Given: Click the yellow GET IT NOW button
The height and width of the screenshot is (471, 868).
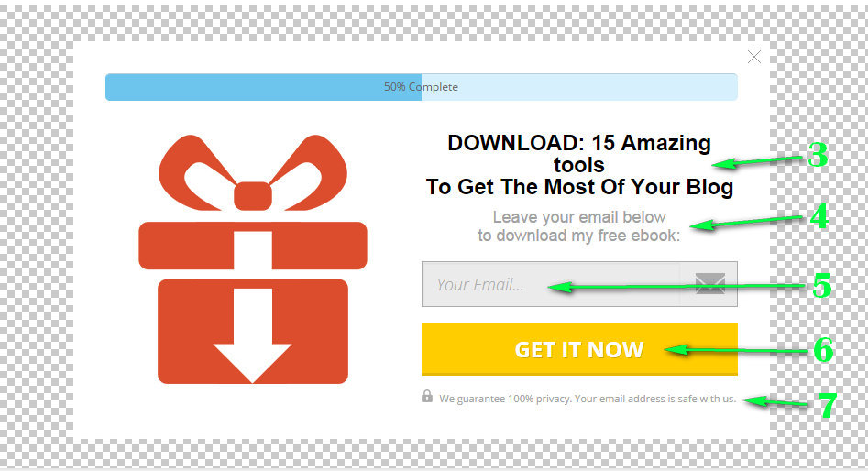Looking at the screenshot, I should (579, 349).
